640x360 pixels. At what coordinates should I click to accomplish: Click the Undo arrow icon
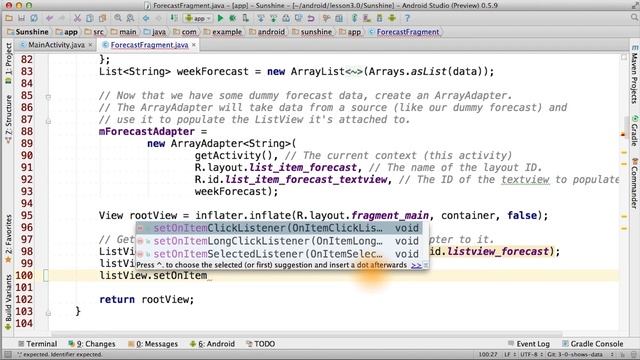pos(49,18)
